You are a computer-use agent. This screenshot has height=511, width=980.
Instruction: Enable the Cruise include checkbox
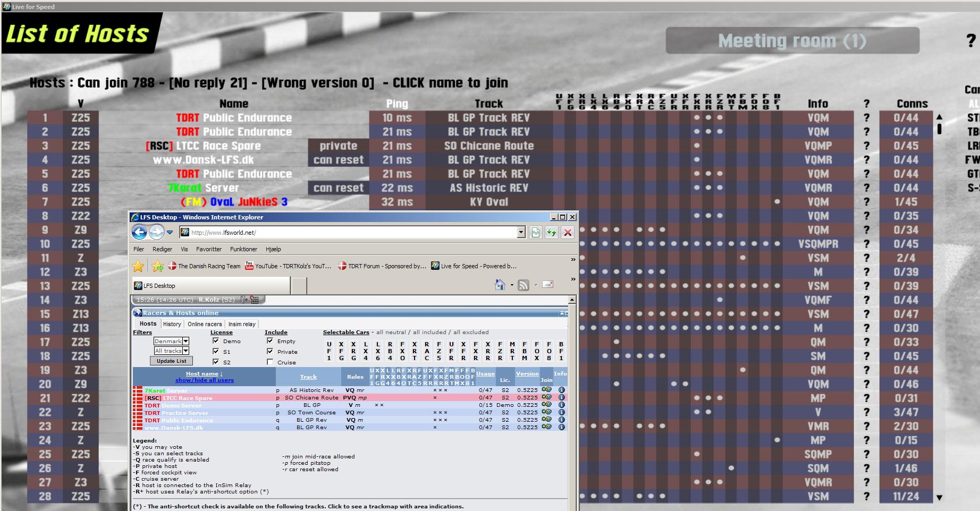pyautogui.click(x=270, y=362)
